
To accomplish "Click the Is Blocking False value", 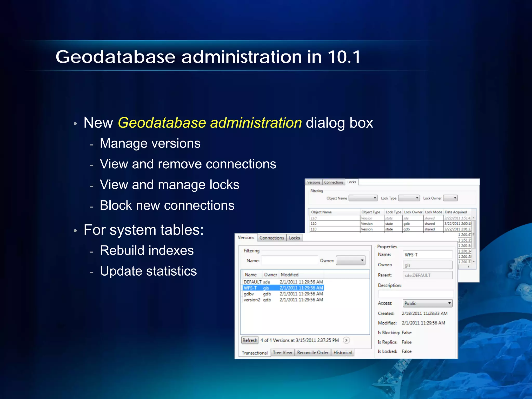I will point(407,332).
